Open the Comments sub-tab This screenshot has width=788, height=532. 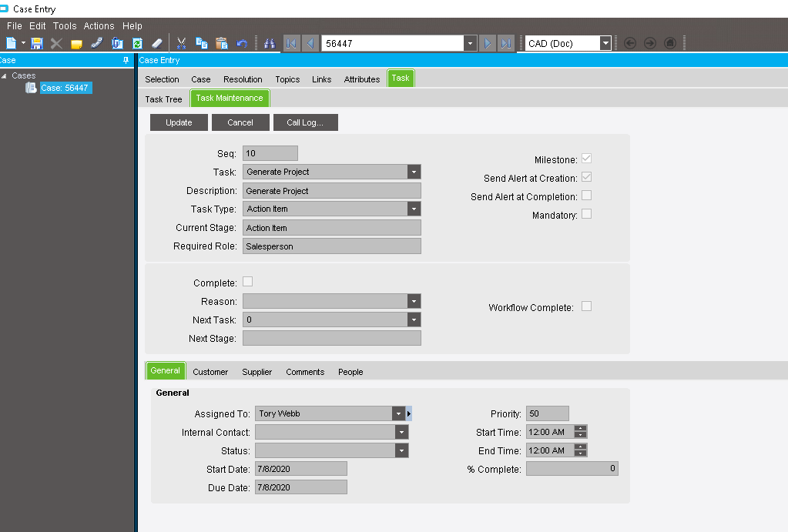coord(305,372)
